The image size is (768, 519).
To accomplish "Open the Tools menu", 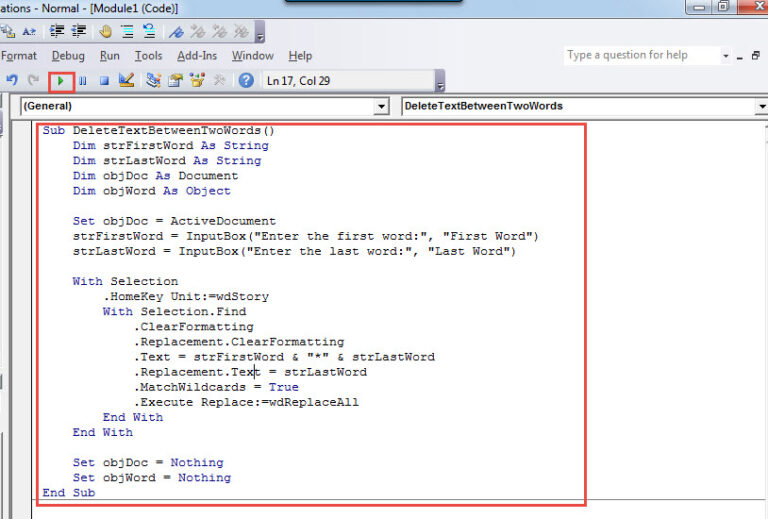I will point(148,56).
